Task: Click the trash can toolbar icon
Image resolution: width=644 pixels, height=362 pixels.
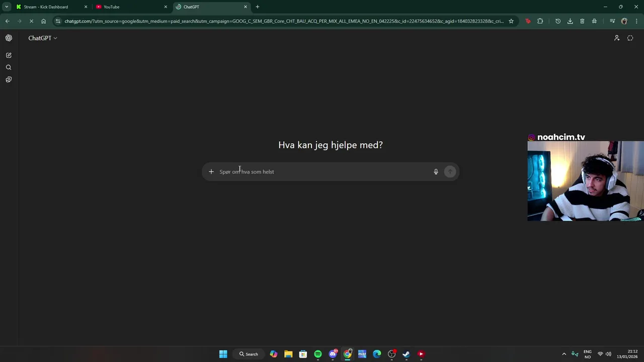Action: pos(582,21)
